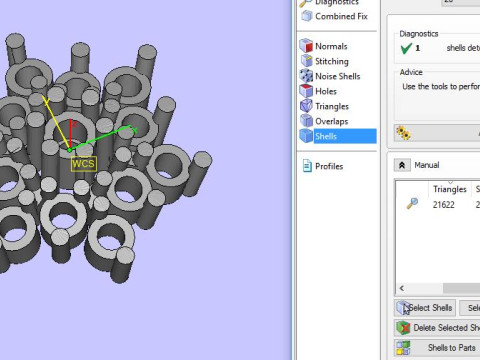
Task: Click the Stitching icon
Action: (x=306, y=61)
